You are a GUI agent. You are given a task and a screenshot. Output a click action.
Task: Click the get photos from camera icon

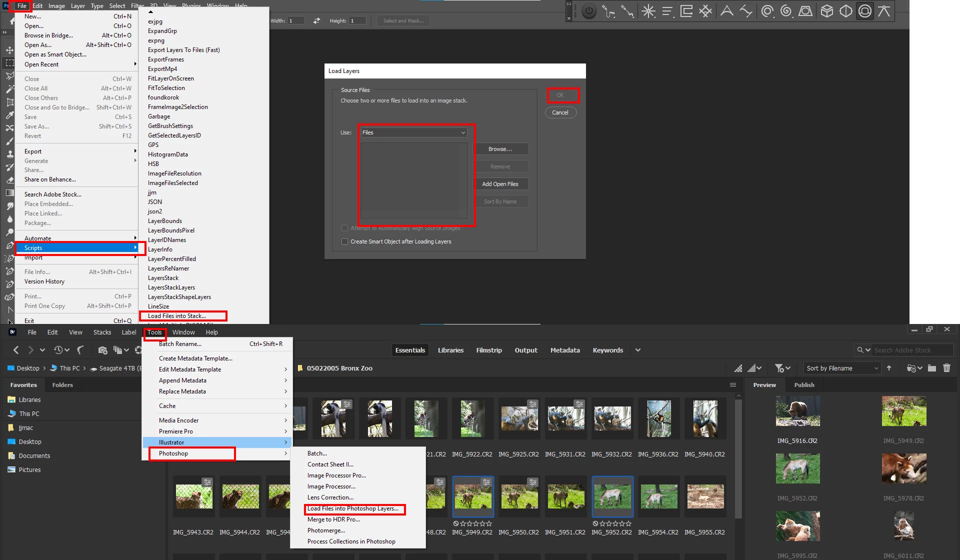(x=102, y=350)
